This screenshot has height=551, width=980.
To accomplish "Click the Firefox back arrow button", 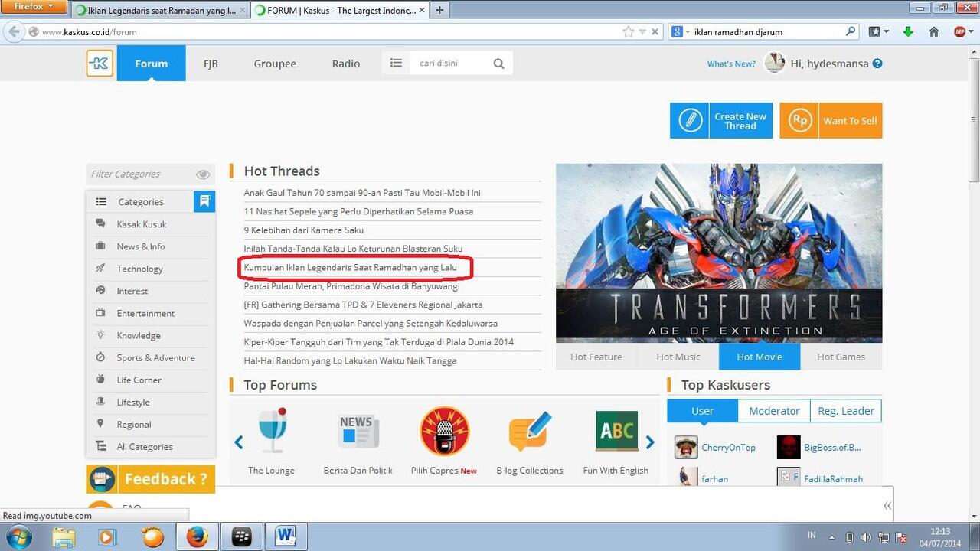I will (x=13, y=31).
